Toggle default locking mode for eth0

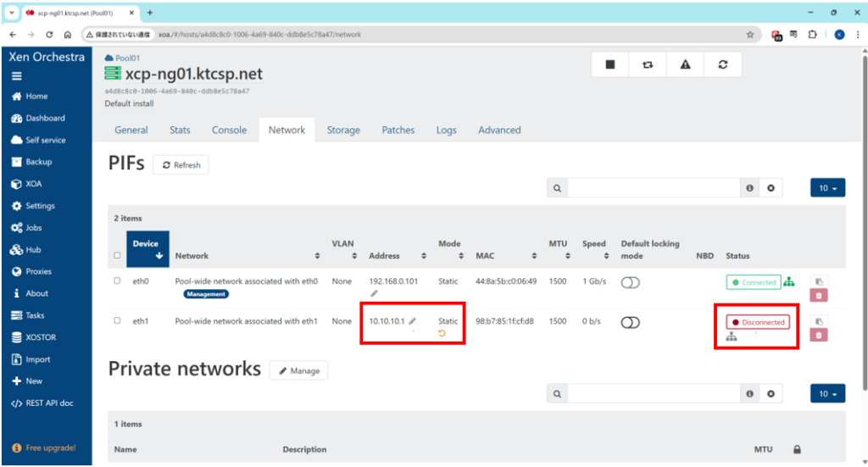pyautogui.click(x=630, y=282)
